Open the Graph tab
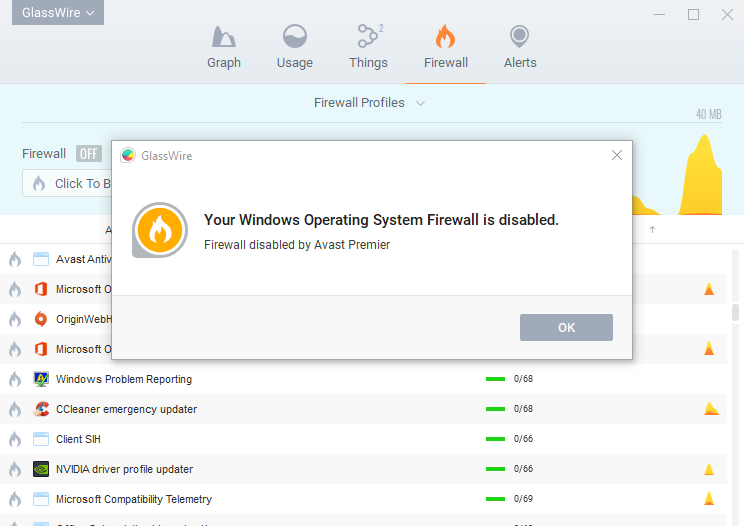 tap(223, 48)
